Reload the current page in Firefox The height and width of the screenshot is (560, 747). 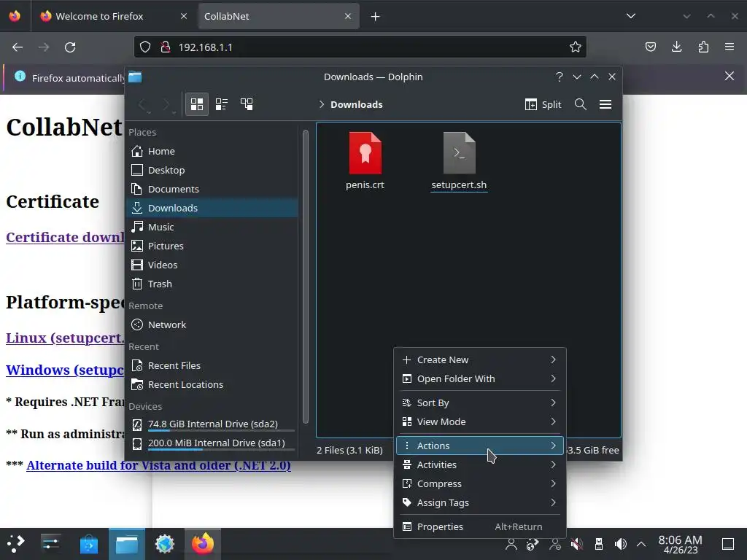pos(70,47)
